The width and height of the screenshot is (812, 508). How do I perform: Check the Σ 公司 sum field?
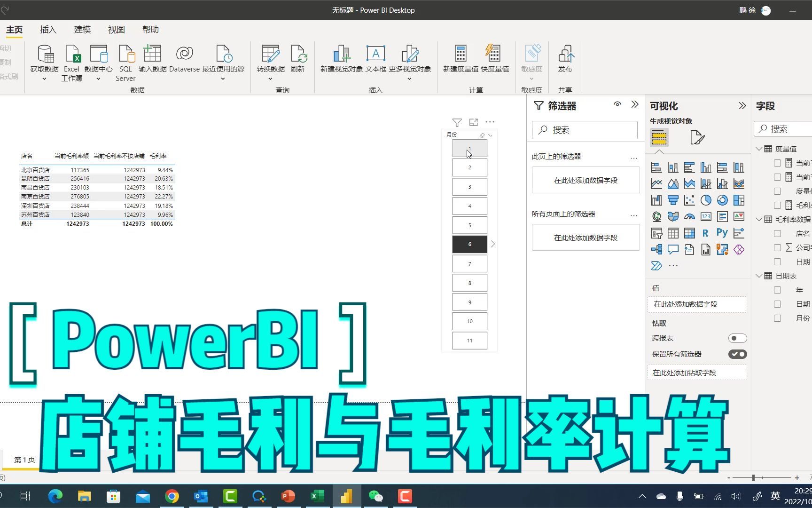[x=777, y=248]
